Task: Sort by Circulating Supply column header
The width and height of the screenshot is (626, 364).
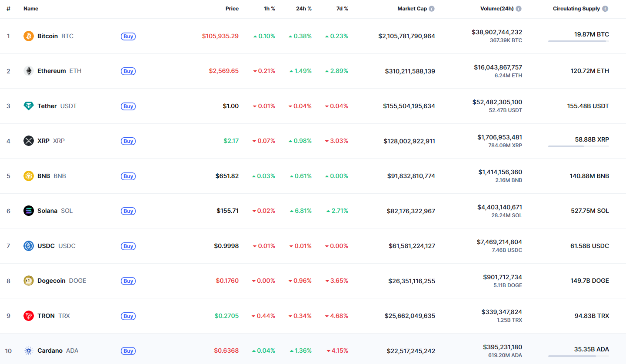Action: (576, 9)
